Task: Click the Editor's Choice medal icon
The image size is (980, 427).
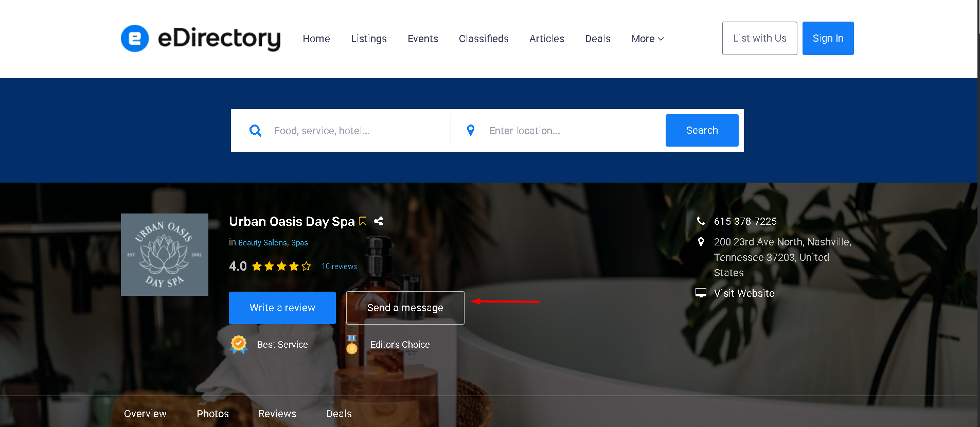Action: [352, 344]
